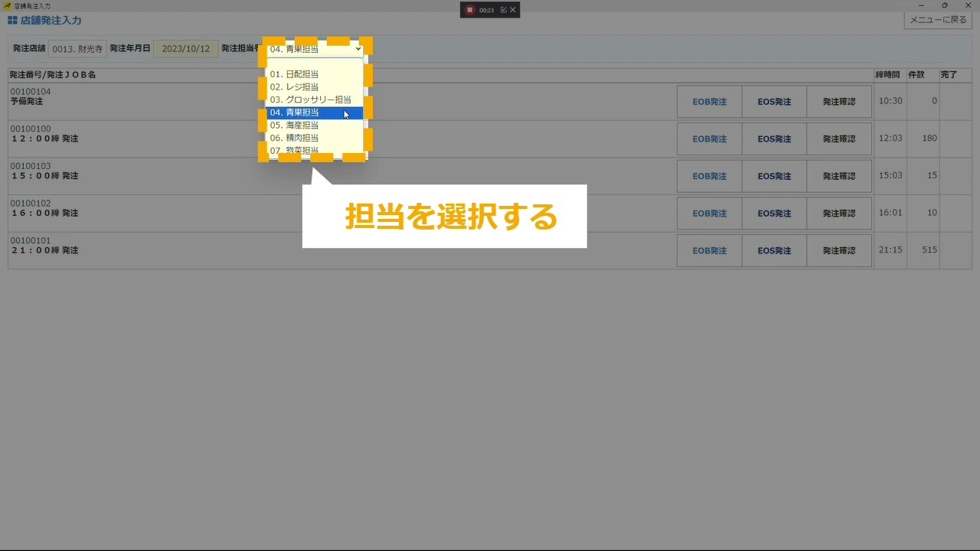The width and height of the screenshot is (980, 551).
Task: Choose 02. レジ担当 option
Action: (x=295, y=87)
